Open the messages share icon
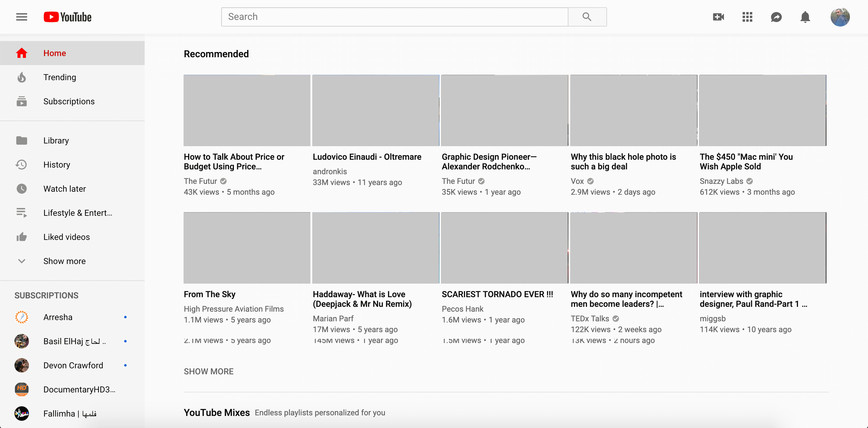This screenshot has width=868, height=428. pos(776,17)
